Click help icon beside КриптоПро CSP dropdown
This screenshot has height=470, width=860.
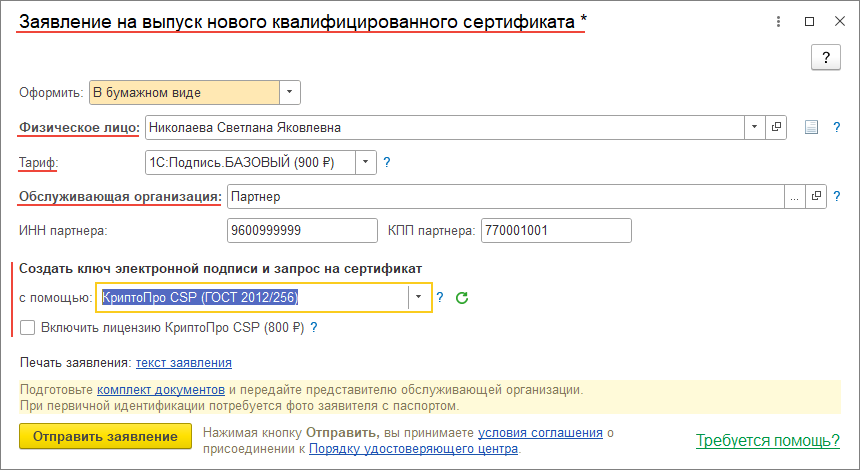coord(440,298)
